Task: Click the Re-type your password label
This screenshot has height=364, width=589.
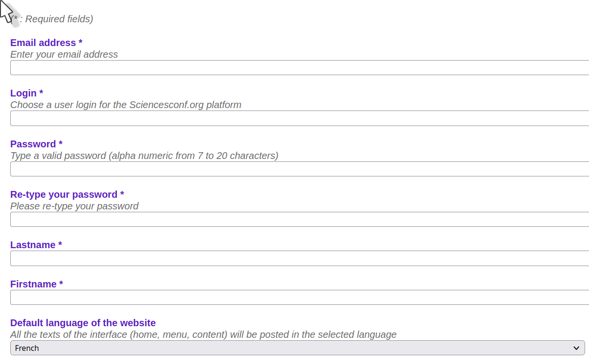Action: [63, 194]
